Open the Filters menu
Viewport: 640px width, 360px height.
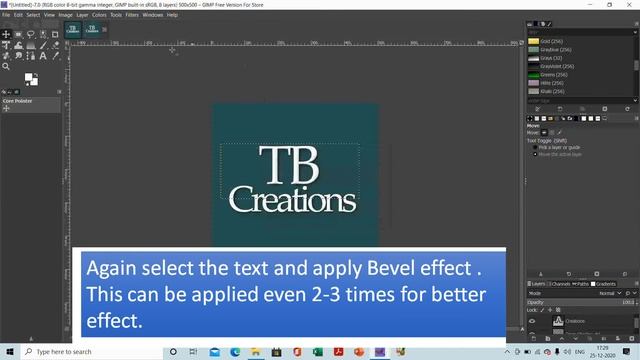[x=132, y=15]
